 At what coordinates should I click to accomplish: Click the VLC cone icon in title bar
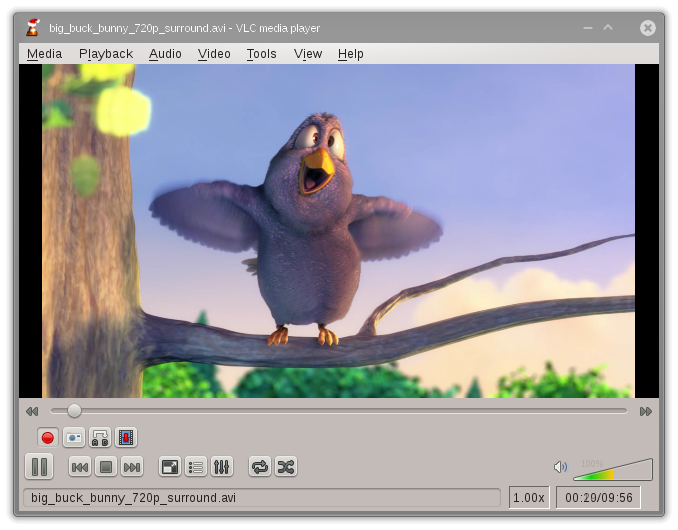[32, 28]
